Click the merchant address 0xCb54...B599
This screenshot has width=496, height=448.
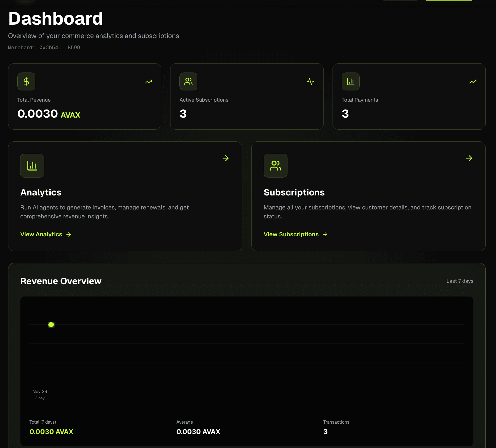[60, 48]
